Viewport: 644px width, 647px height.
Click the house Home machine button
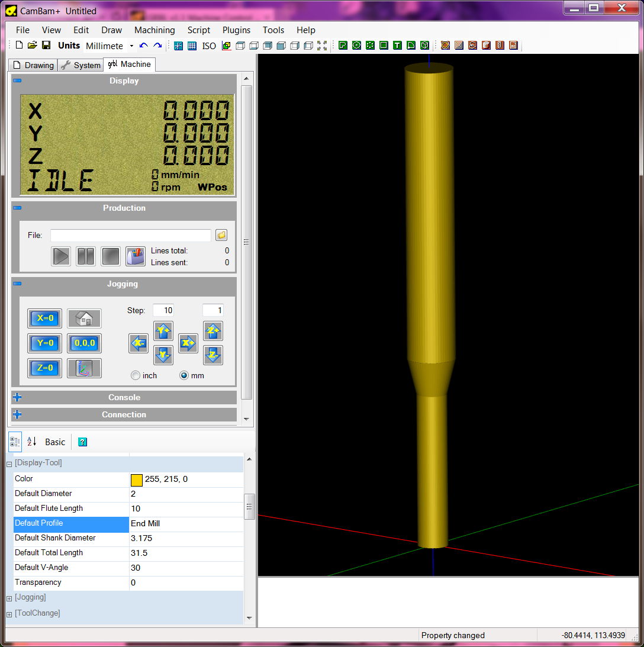click(x=84, y=318)
